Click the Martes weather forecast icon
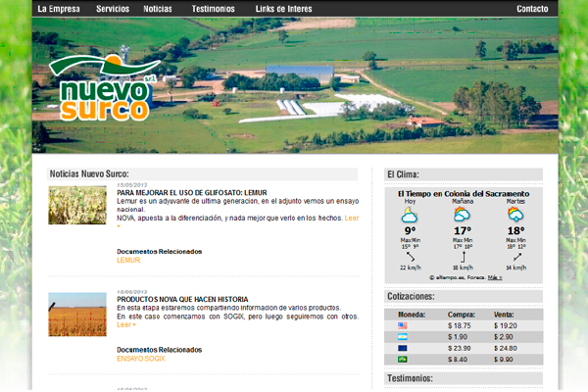588x392 pixels. click(514, 214)
